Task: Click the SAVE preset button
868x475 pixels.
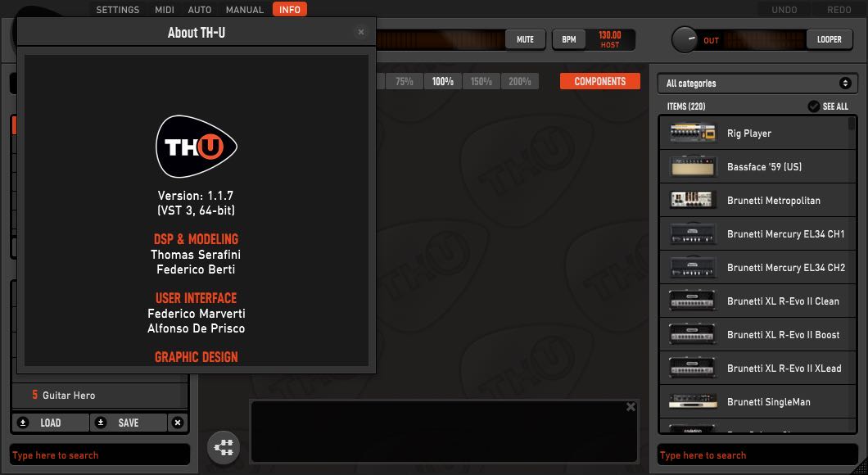Action: 129,423
